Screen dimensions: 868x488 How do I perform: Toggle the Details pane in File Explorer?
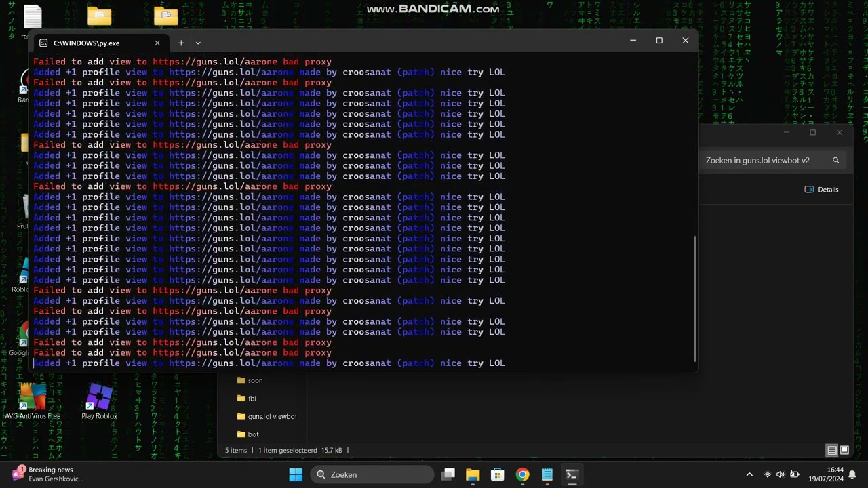point(821,190)
